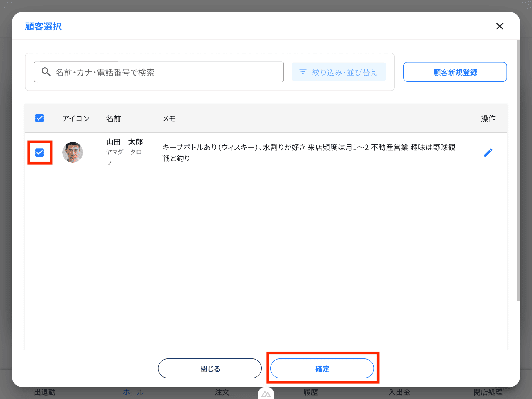Select the pencil edit icon for 山田太郎
Screen dimensions: 532x399
tap(488, 152)
